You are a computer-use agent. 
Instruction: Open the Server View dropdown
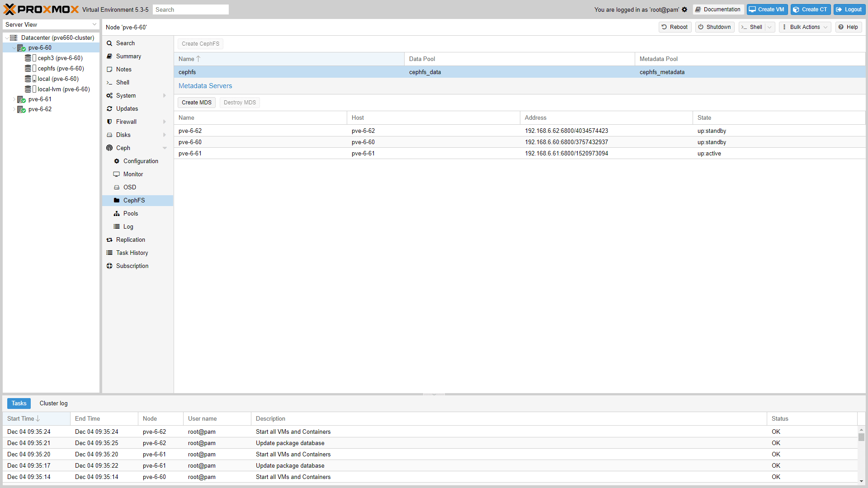coord(94,24)
